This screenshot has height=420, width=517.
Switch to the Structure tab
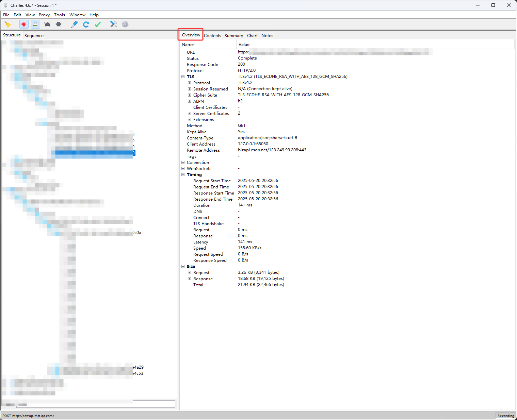click(12, 35)
